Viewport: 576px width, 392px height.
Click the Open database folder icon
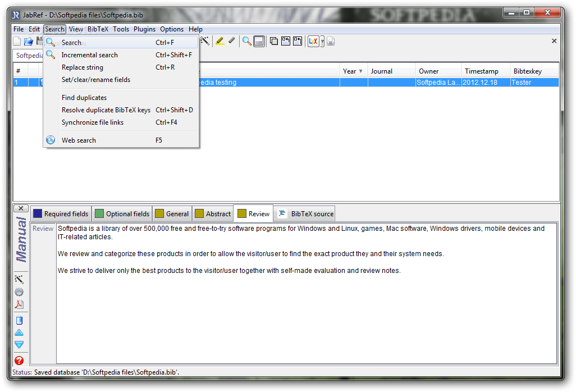28,41
